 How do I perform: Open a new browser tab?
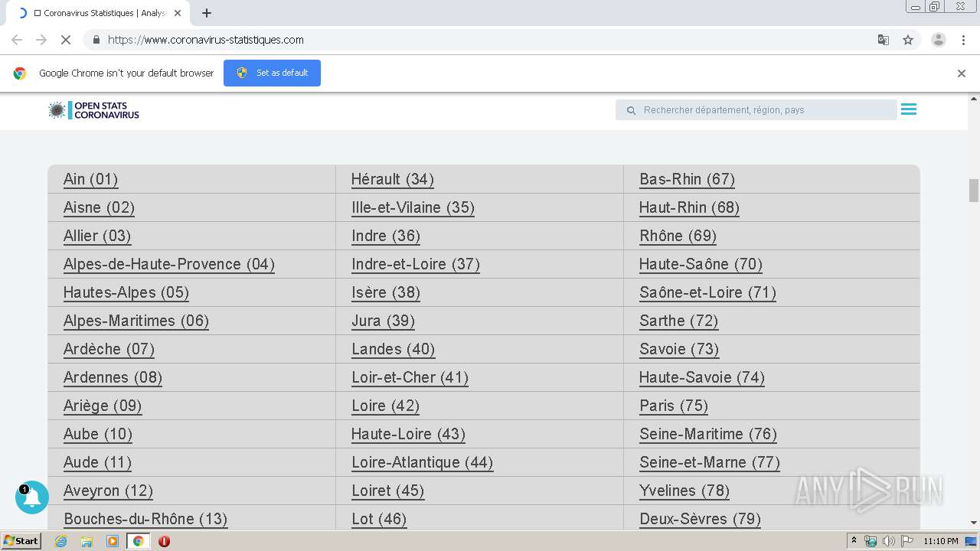(x=207, y=13)
